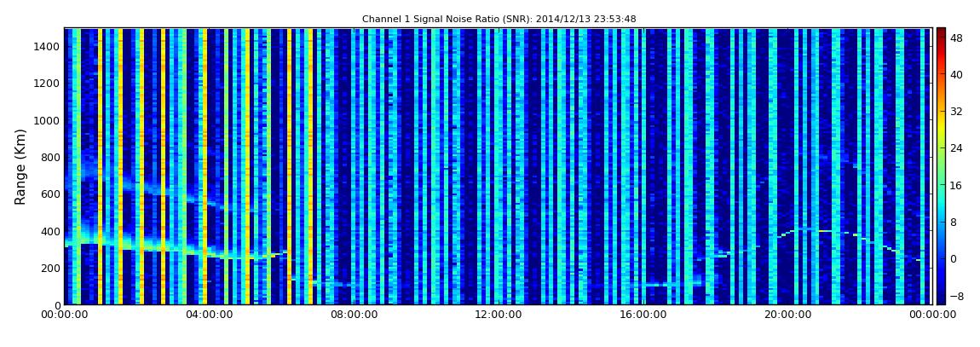
Task: Click the colorbar value 8
Action: [953, 222]
